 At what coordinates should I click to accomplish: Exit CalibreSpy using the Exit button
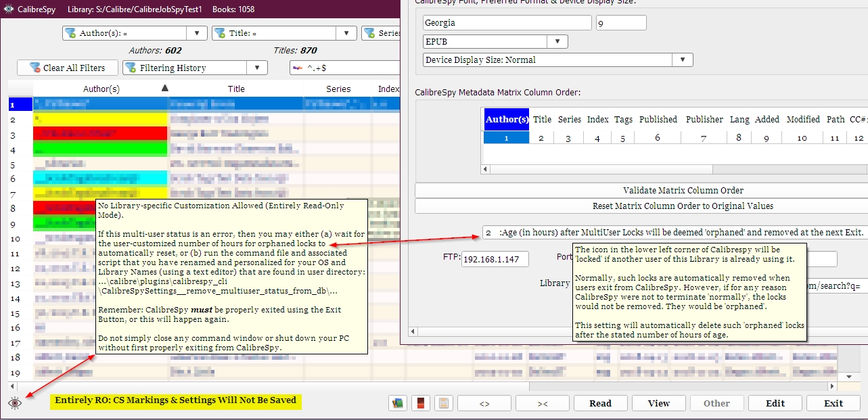(x=833, y=403)
